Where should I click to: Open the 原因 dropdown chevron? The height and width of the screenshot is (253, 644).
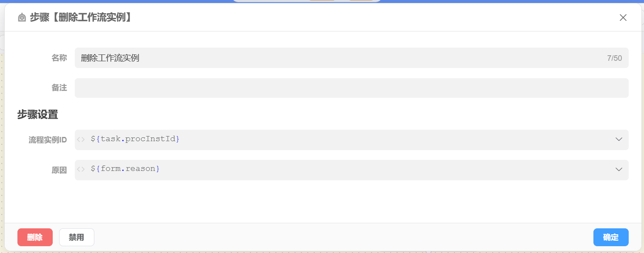pyautogui.click(x=618, y=170)
